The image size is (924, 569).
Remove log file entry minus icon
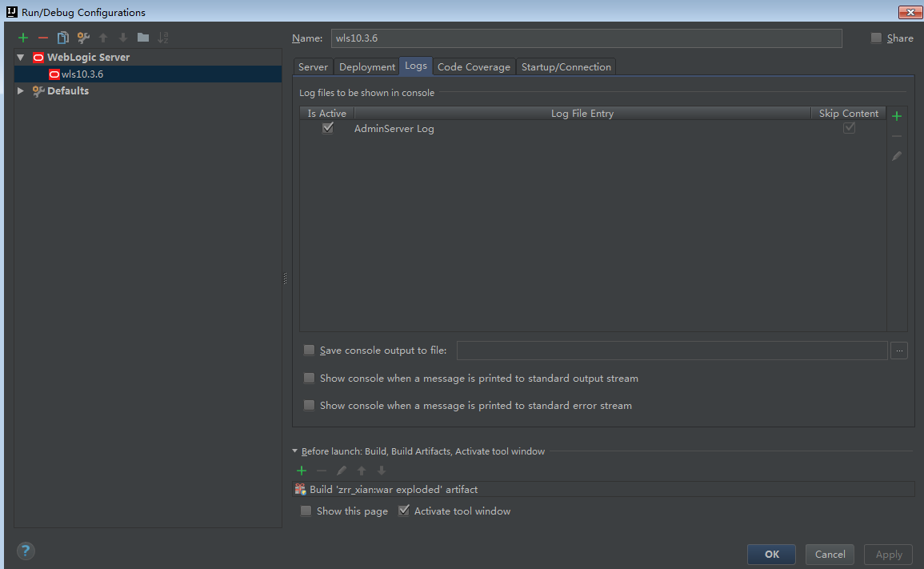point(897,136)
